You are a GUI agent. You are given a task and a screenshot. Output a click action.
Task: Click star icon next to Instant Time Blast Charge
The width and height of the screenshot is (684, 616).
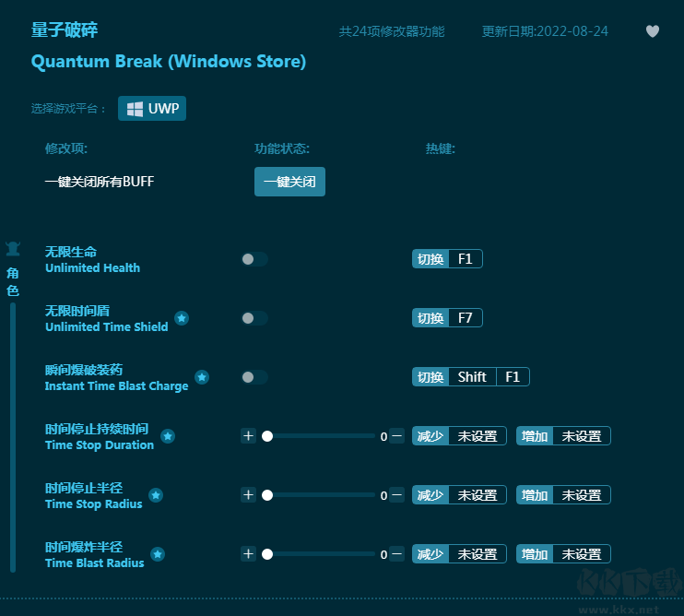tap(202, 377)
